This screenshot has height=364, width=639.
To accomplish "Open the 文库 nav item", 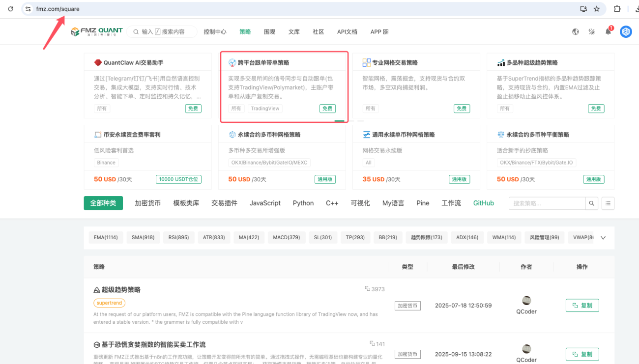I will pos(294,32).
